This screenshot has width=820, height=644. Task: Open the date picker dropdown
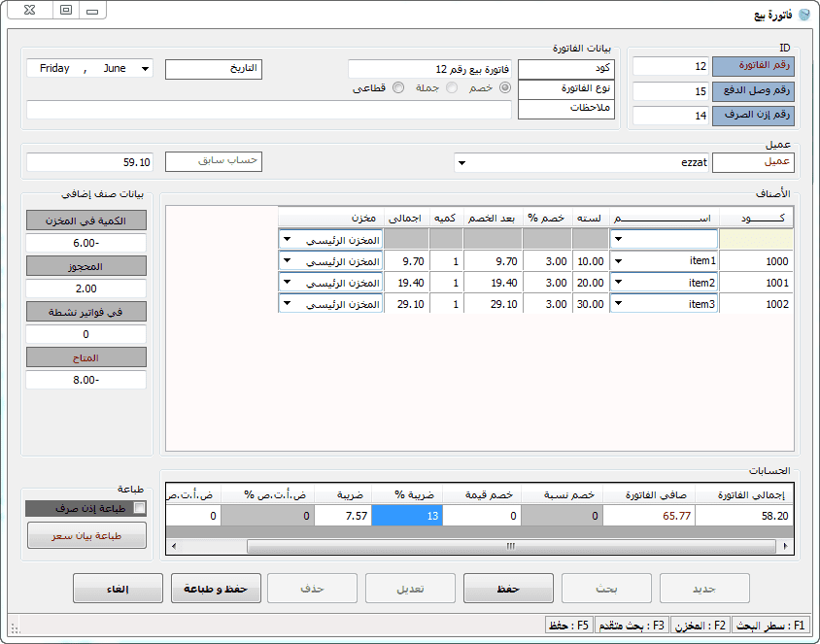[x=145, y=69]
